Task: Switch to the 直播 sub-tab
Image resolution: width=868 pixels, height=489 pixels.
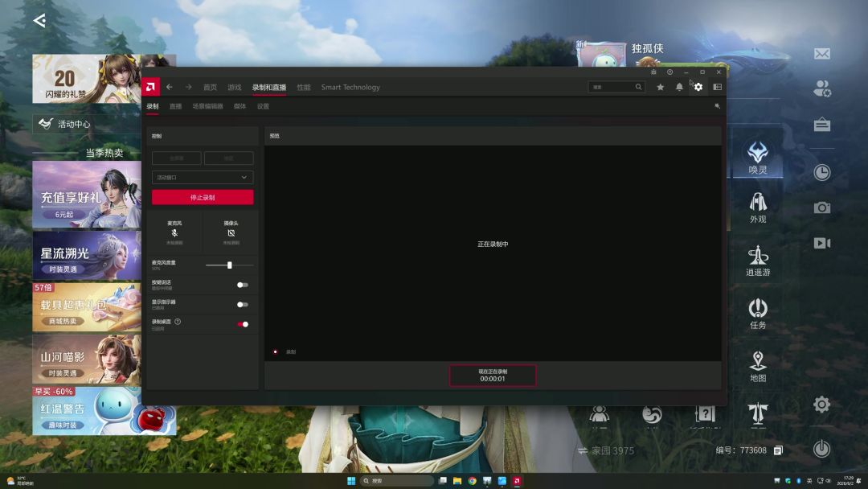Action: click(x=175, y=106)
